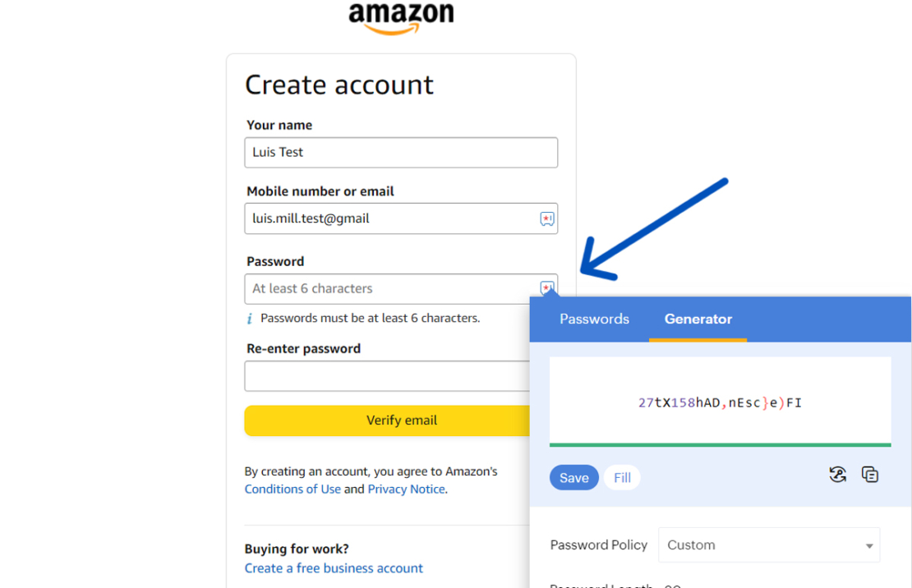This screenshot has width=912, height=588.
Task: Regenerate a new password
Action: [x=837, y=474]
